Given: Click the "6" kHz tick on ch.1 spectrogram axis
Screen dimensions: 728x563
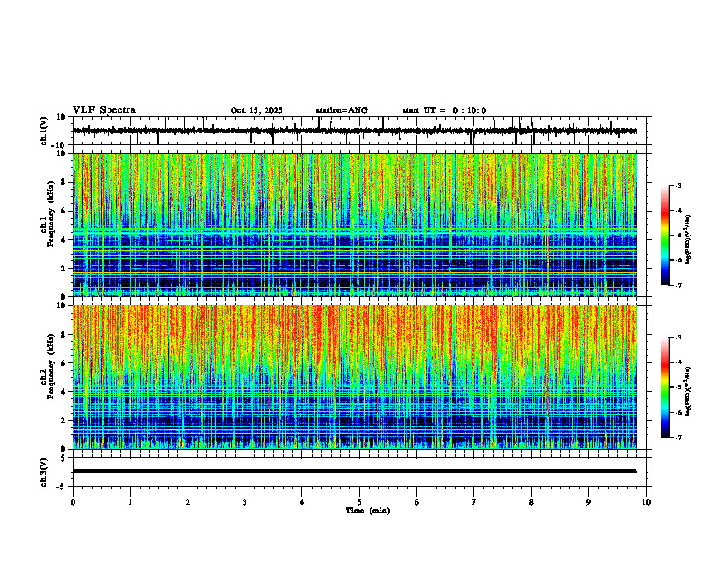Looking at the screenshot, I should point(64,211).
